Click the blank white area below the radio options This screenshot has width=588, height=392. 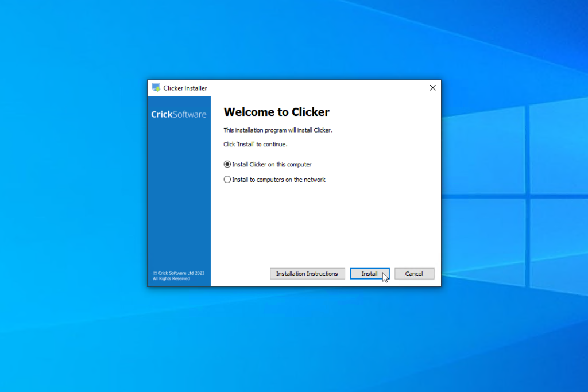pyautogui.click(x=326, y=225)
